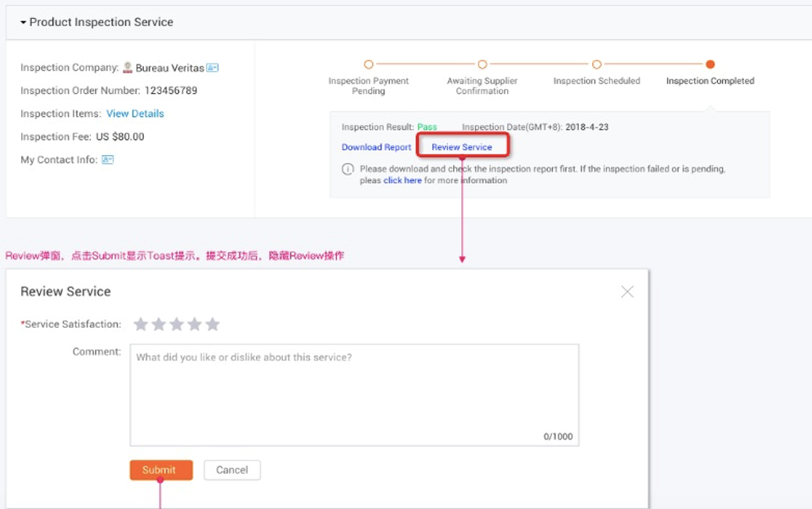
Task: Open My Contact Info card icon
Action: pyautogui.click(x=108, y=159)
